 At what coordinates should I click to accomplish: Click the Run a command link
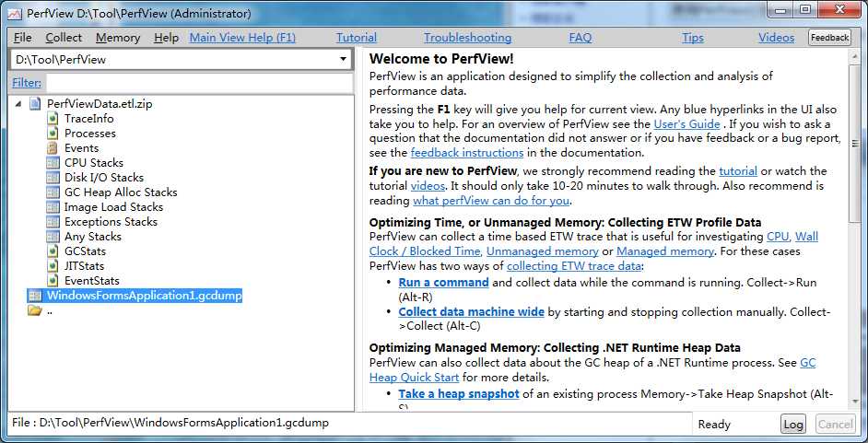(443, 283)
